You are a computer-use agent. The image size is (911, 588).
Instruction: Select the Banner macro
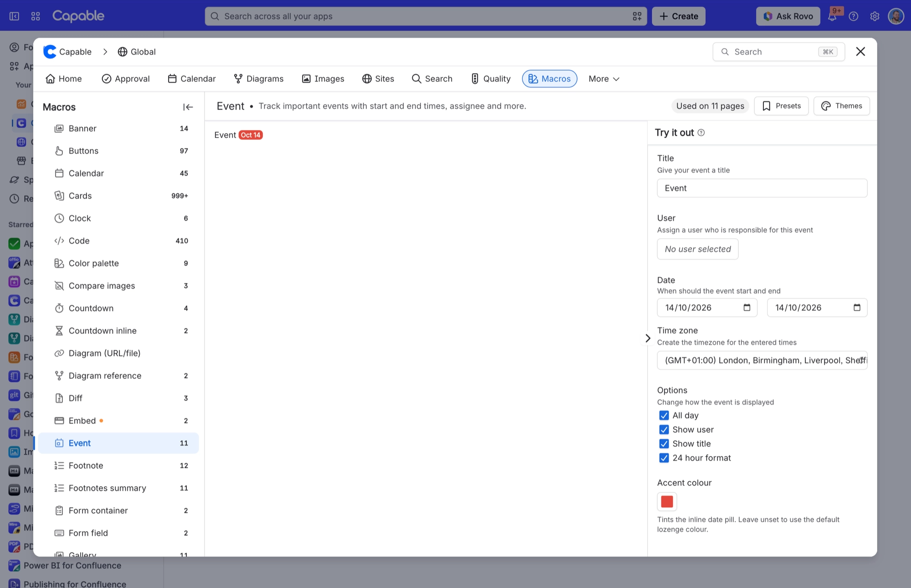click(x=118, y=128)
